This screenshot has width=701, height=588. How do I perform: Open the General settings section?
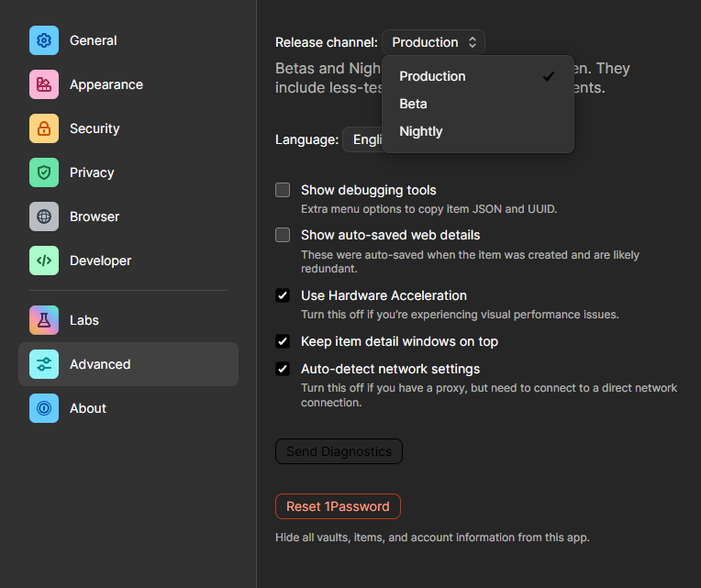tap(128, 40)
